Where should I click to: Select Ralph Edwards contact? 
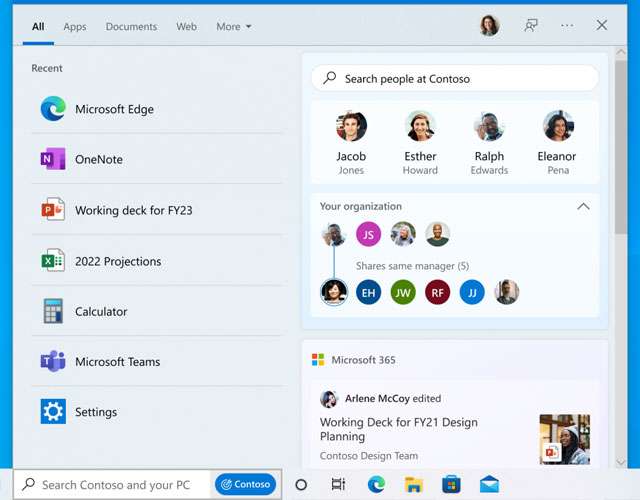pyautogui.click(x=489, y=143)
